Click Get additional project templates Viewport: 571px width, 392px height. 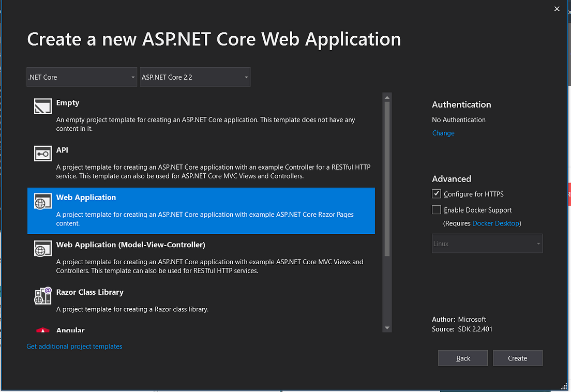click(74, 346)
